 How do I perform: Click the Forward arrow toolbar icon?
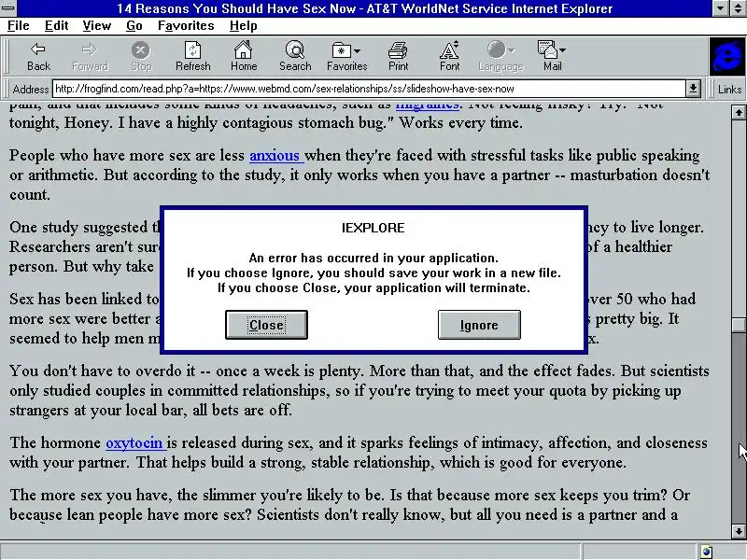click(x=90, y=56)
